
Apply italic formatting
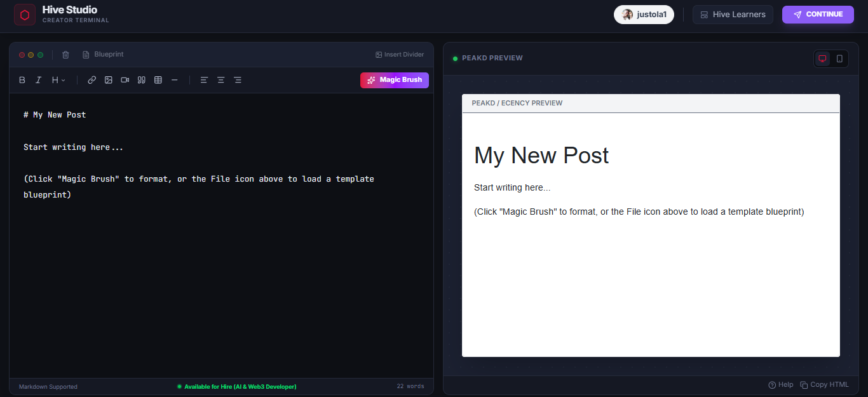click(38, 79)
